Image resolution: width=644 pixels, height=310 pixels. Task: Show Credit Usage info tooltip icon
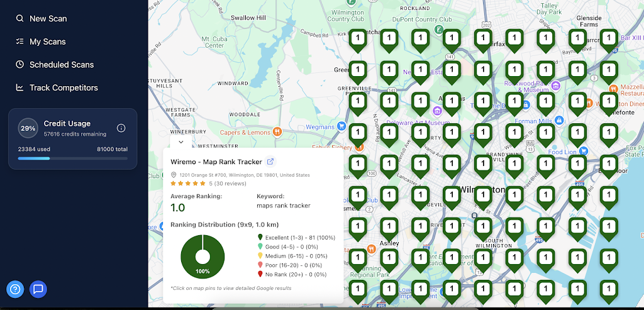[121, 128]
